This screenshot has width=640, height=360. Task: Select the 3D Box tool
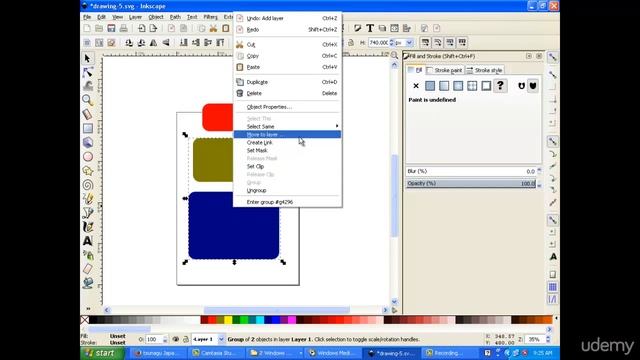coord(87,142)
